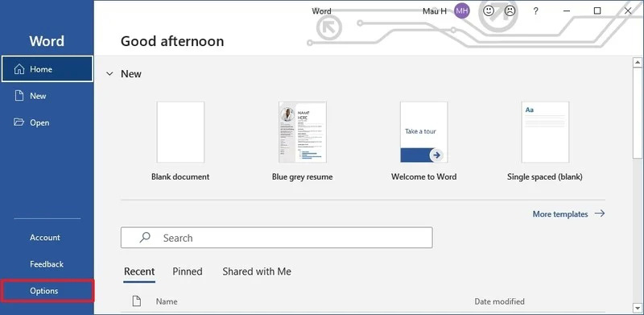The height and width of the screenshot is (315, 644).
Task: Close the Word window
Action: [x=628, y=11]
